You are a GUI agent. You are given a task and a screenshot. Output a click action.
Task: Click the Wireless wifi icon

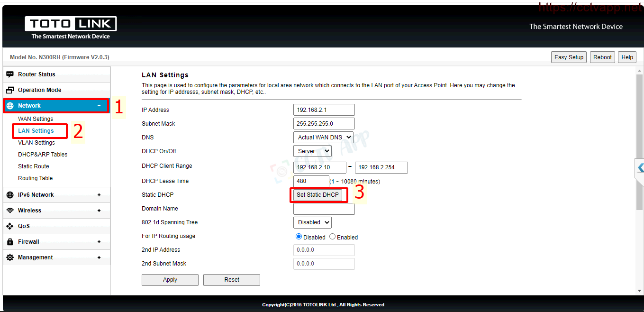[10, 211]
